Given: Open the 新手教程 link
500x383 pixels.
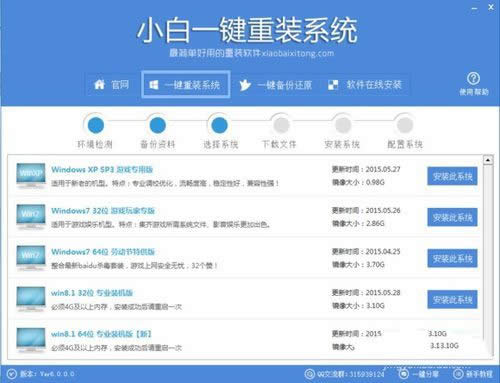Looking at the screenshot, I should 479,374.
